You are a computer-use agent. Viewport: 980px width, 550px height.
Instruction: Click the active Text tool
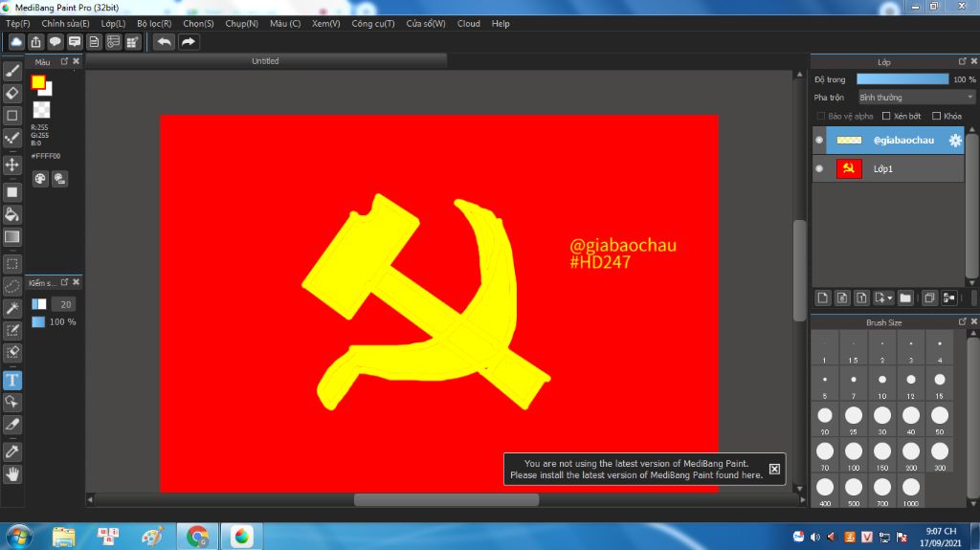pyautogui.click(x=11, y=380)
